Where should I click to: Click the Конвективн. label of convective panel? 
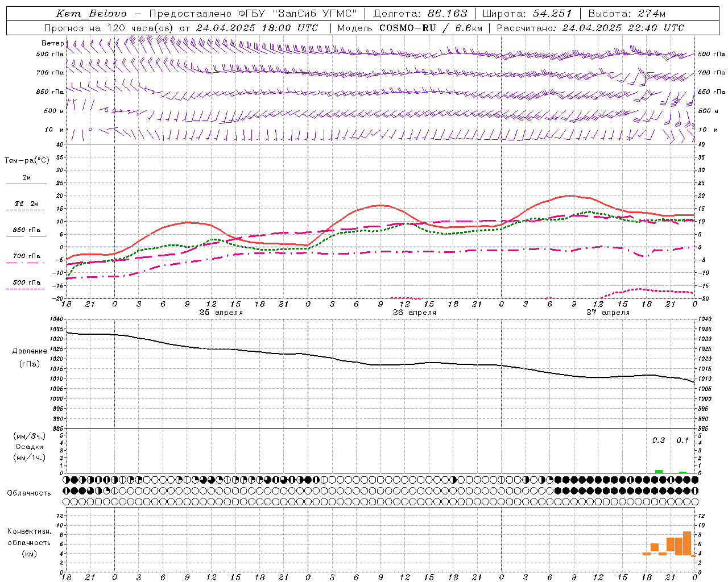[x=29, y=531]
